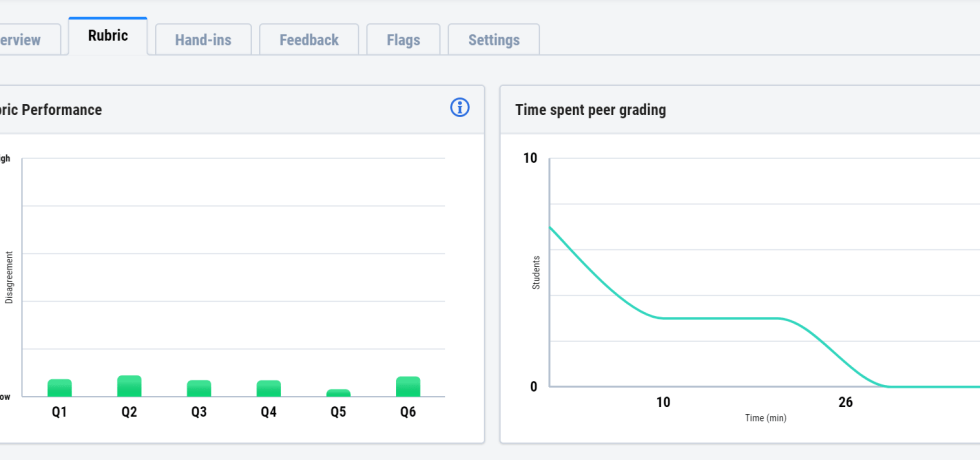Click the green bar above Q3
This screenshot has width=980, height=460.
199,388
